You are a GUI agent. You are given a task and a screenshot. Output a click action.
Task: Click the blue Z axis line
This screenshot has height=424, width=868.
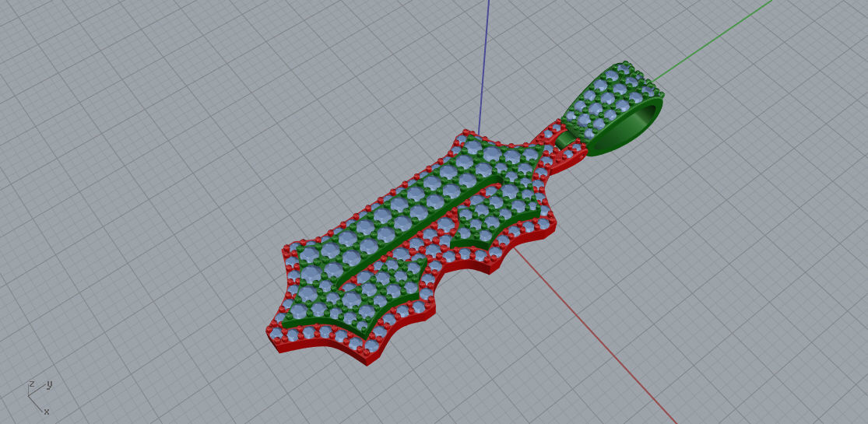483,66
